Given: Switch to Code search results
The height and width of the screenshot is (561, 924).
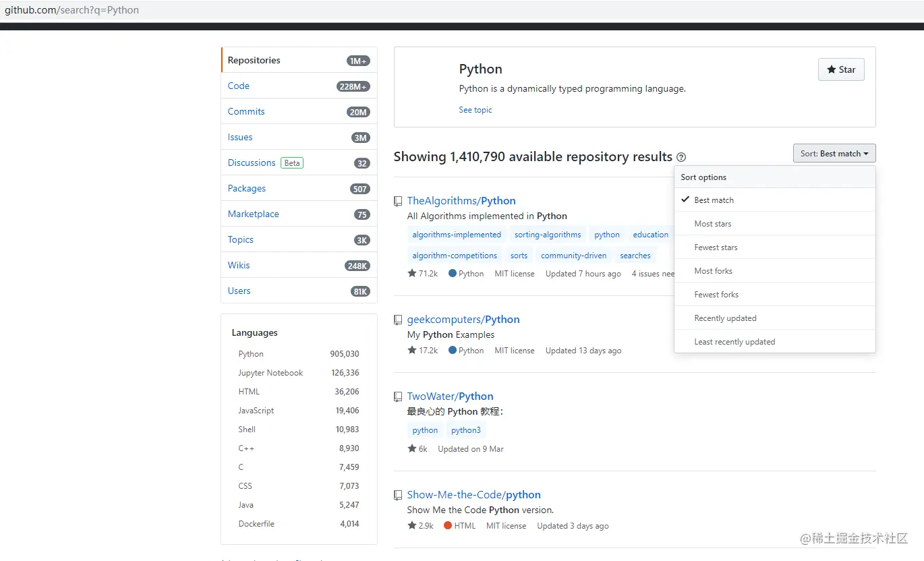Looking at the screenshot, I should click(299, 86).
